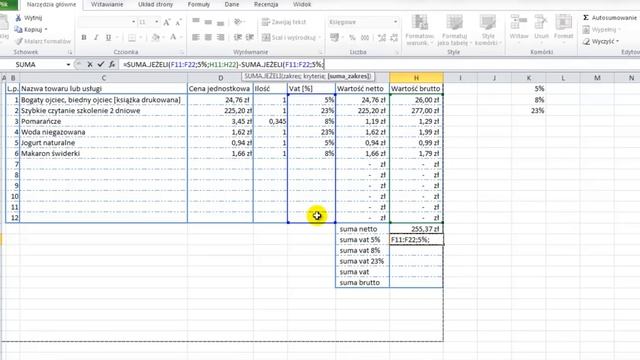Apply thousands separator style (000)

365,38
